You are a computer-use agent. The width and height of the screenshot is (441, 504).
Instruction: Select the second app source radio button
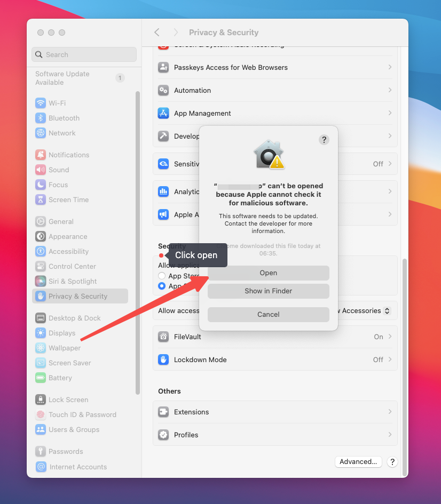[162, 286]
